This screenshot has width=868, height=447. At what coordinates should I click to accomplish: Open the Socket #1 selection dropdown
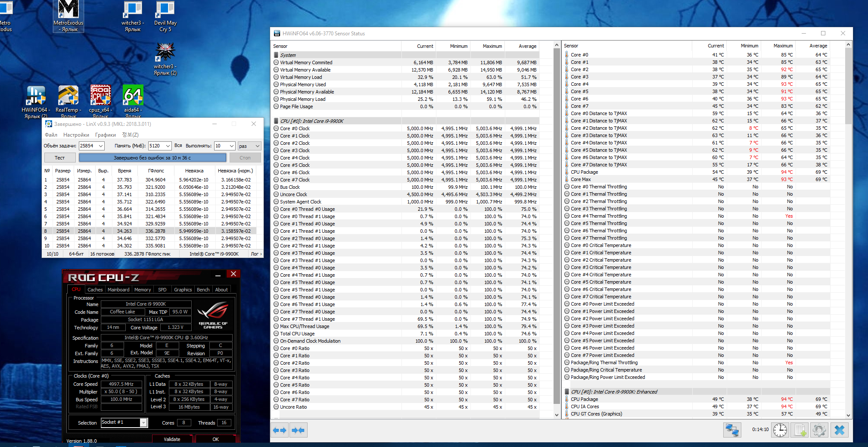(x=144, y=422)
